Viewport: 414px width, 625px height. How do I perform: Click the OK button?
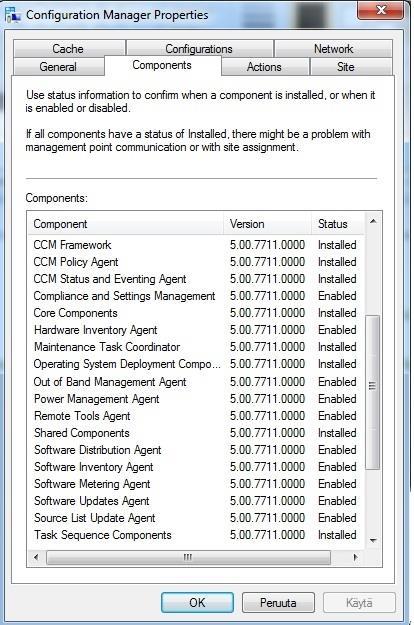[197, 602]
